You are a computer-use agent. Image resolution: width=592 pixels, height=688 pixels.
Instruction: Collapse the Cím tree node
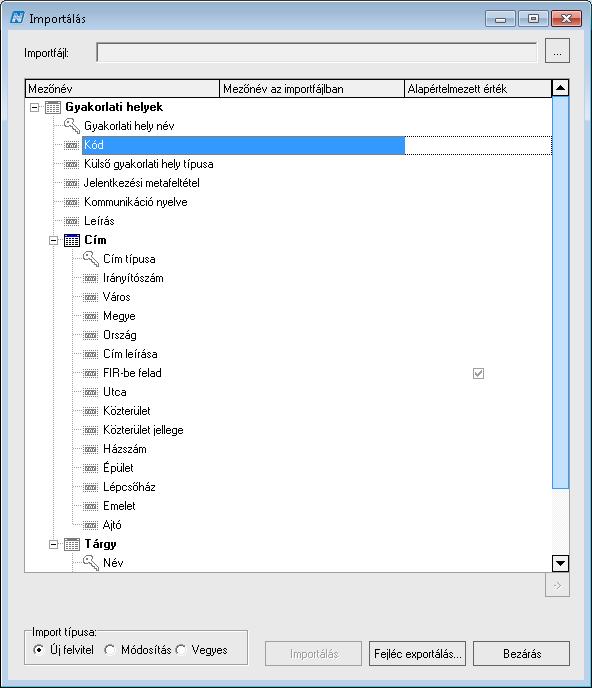(x=53, y=240)
